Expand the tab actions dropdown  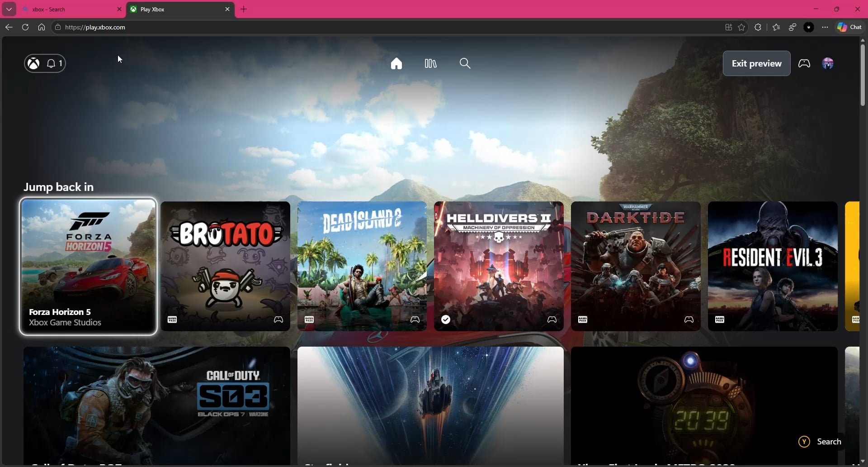coord(9,9)
